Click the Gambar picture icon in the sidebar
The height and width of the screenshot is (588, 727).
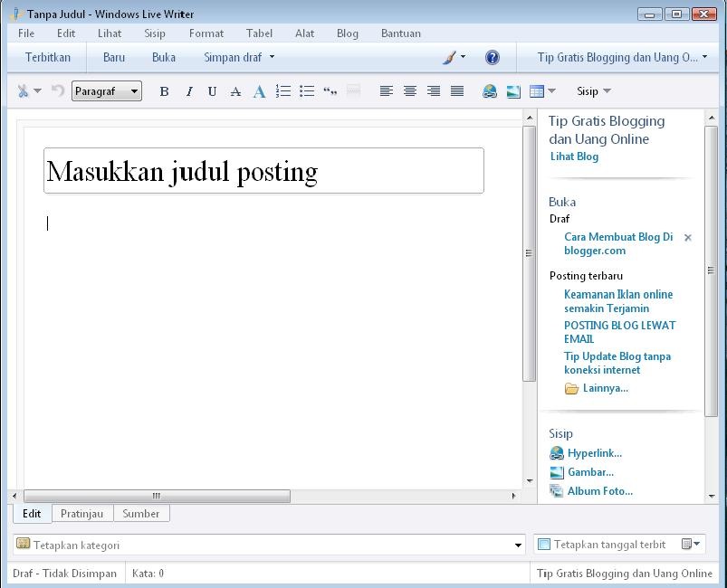(557, 472)
